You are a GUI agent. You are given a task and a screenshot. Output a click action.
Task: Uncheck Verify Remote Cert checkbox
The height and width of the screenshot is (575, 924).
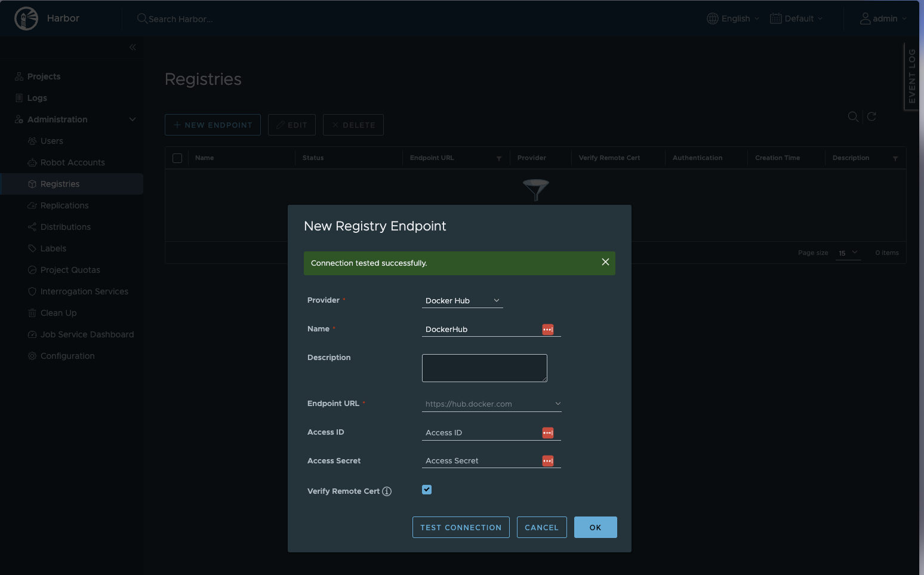point(427,490)
